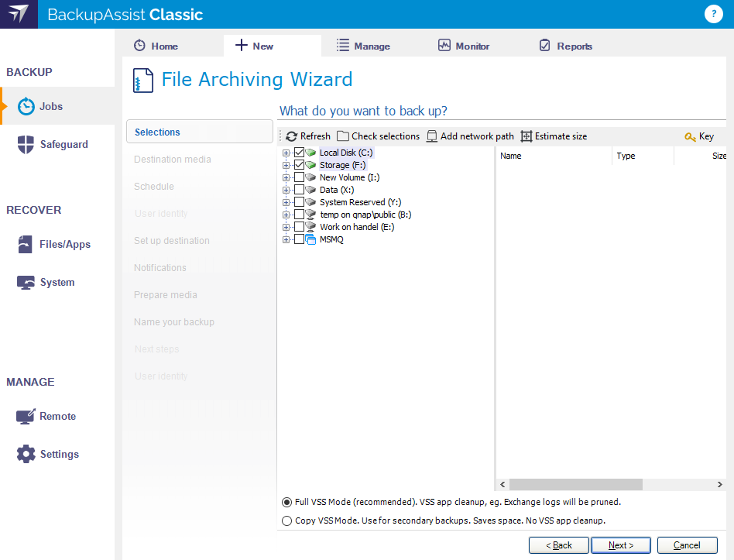Open help via the question mark icon
The image size is (734, 560).
pyautogui.click(x=713, y=14)
